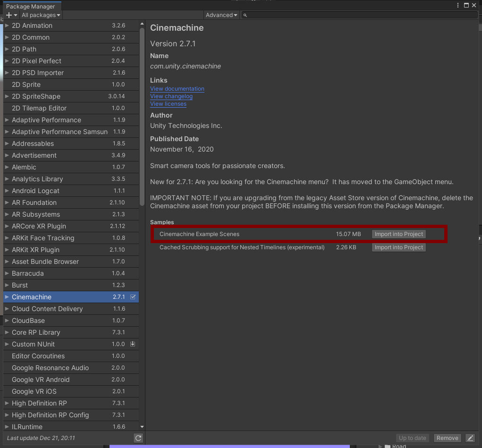Click the Remove package button
482x448 pixels.
pos(447,438)
